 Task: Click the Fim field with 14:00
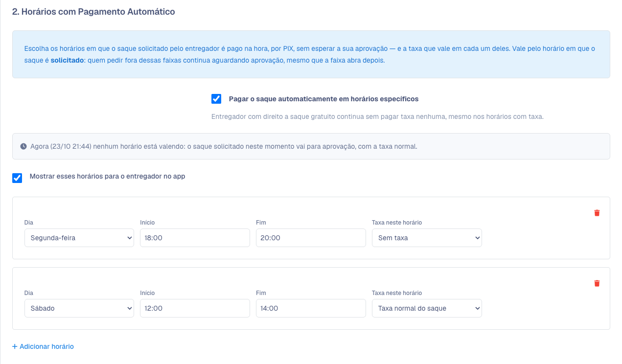[311, 308]
